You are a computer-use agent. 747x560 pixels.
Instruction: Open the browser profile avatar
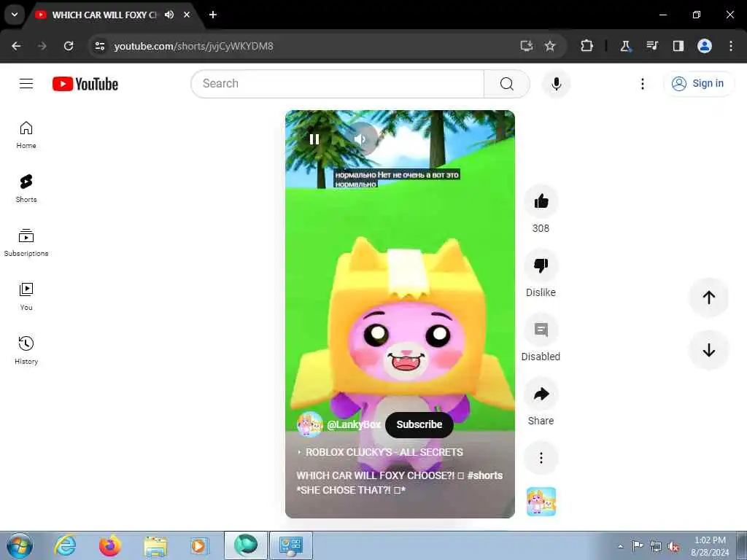tap(705, 46)
